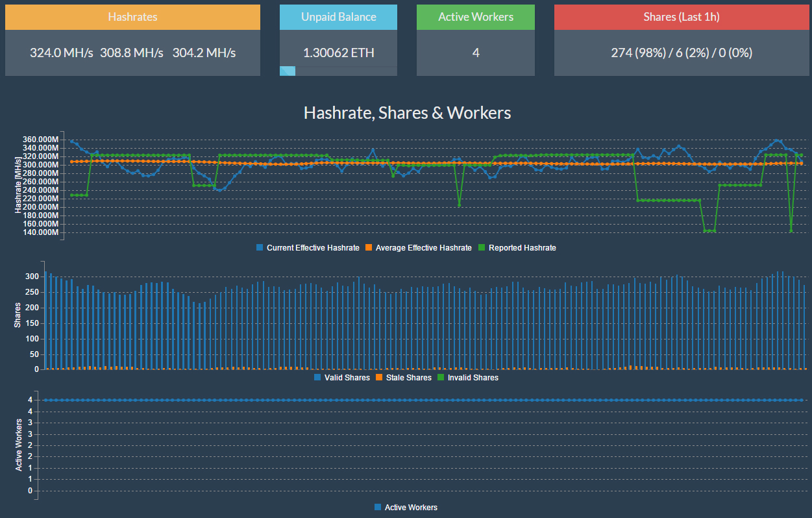Click the green Reported Hashrate legend swatch

[x=482, y=248]
